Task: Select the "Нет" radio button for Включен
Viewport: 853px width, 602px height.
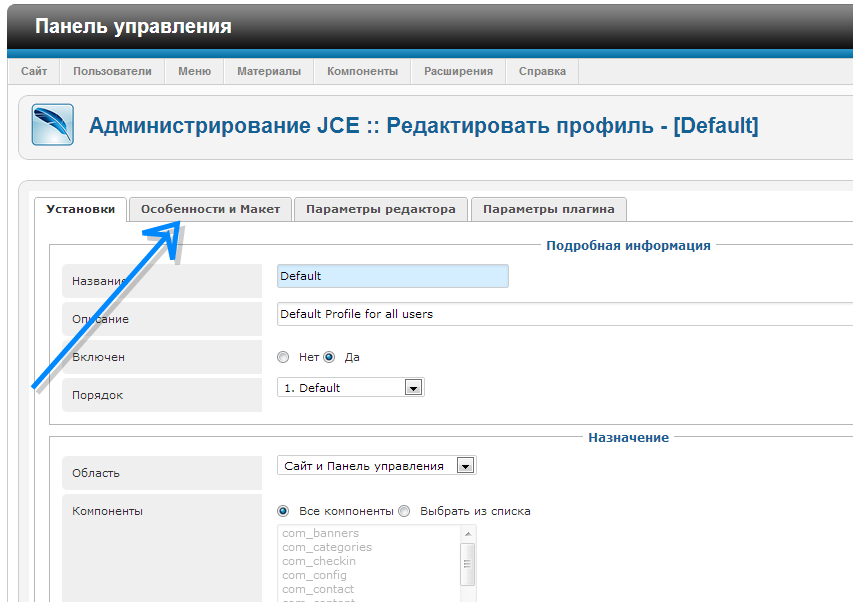Action: [284, 357]
